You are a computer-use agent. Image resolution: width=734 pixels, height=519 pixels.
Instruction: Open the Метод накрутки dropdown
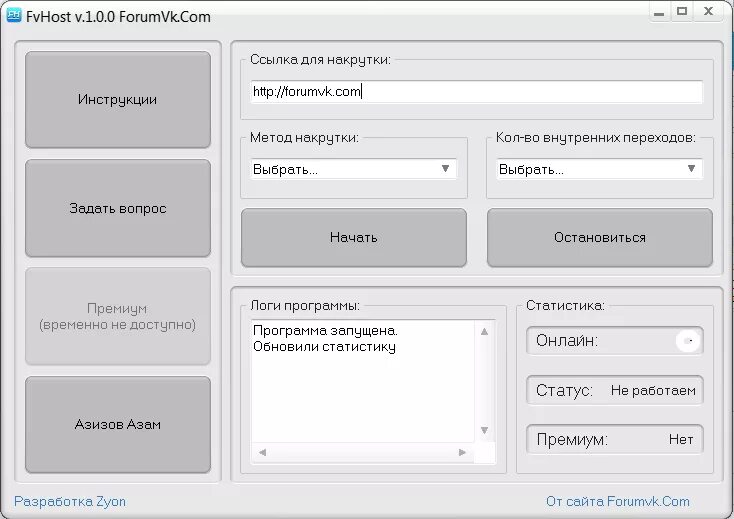point(353,169)
